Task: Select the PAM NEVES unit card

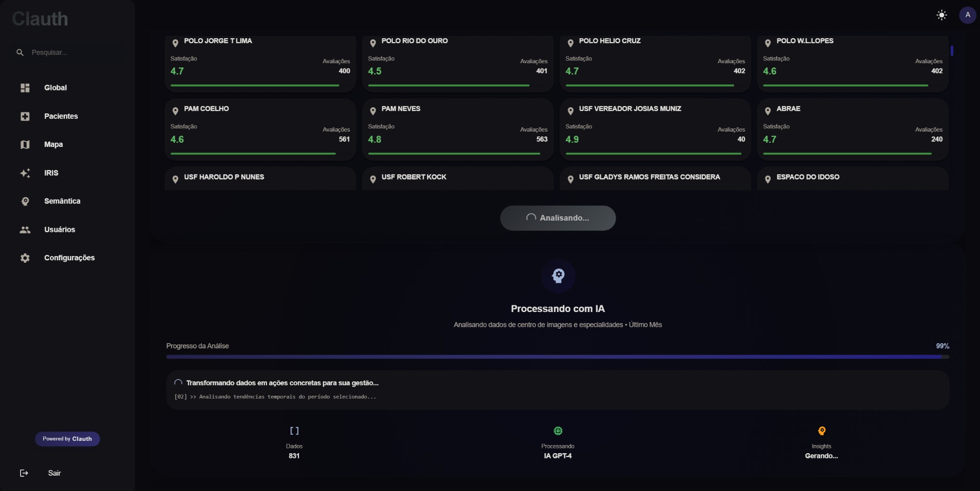Action: (457, 129)
